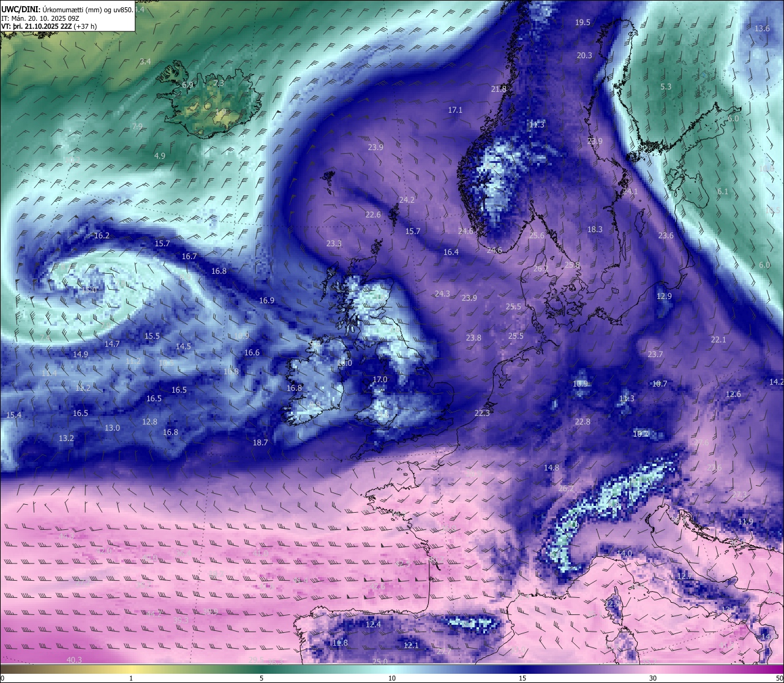Click the 12.4 value over northern Spain
Screen dimensions: 784x683
point(373,624)
